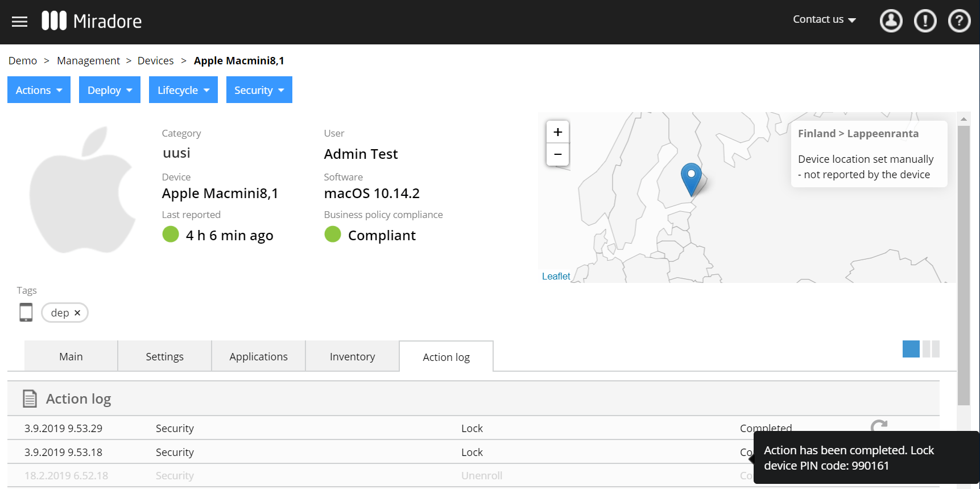Zoom out on the map
The width and height of the screenshot is (980, 489).
click(557, 154)
